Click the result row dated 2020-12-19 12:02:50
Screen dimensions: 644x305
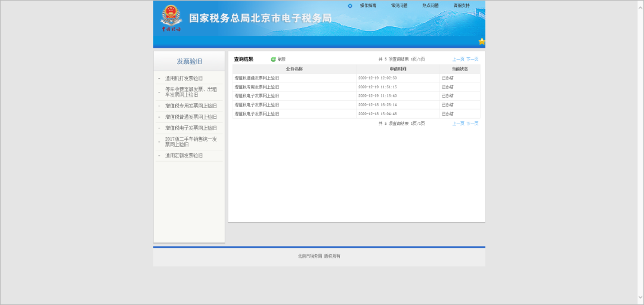click(x=356, y=78)
